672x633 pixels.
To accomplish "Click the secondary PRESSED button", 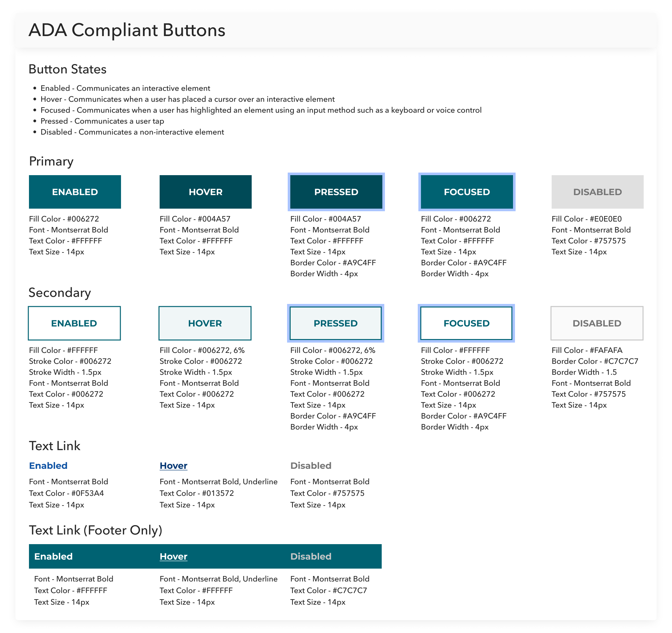I will point(336,323).
